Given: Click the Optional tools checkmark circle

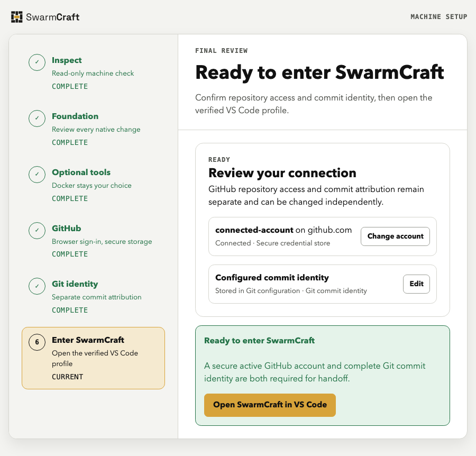Looking at the screenshot, I should tap(37, 174).
